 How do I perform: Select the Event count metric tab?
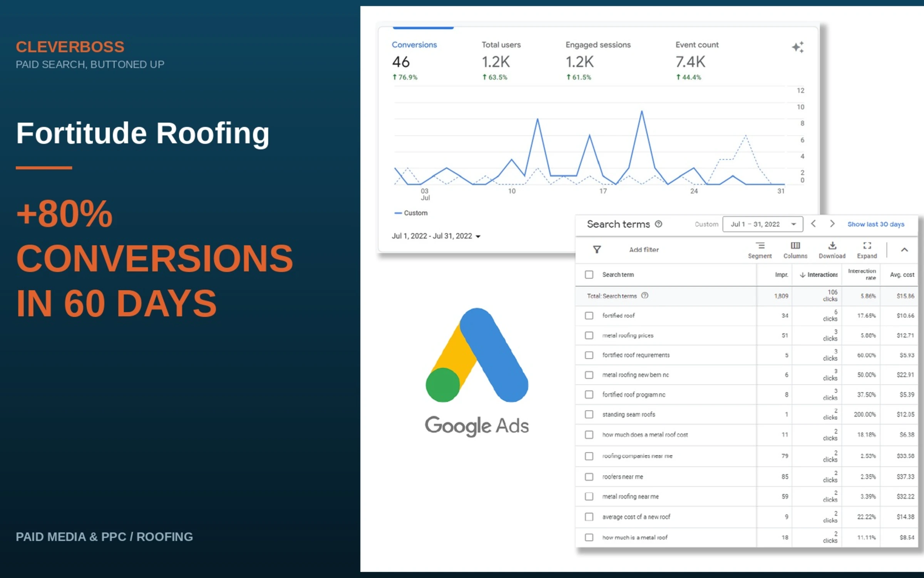(x=697, y=60)
